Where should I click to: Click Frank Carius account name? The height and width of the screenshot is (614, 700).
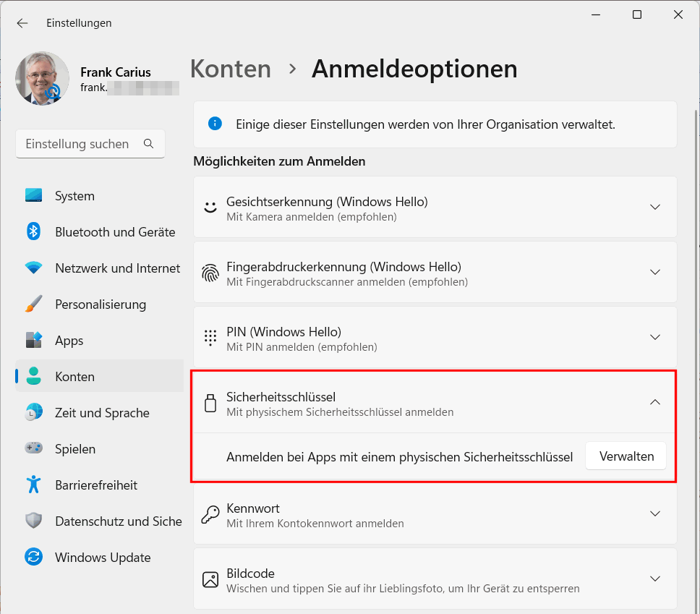pos(116,72)
